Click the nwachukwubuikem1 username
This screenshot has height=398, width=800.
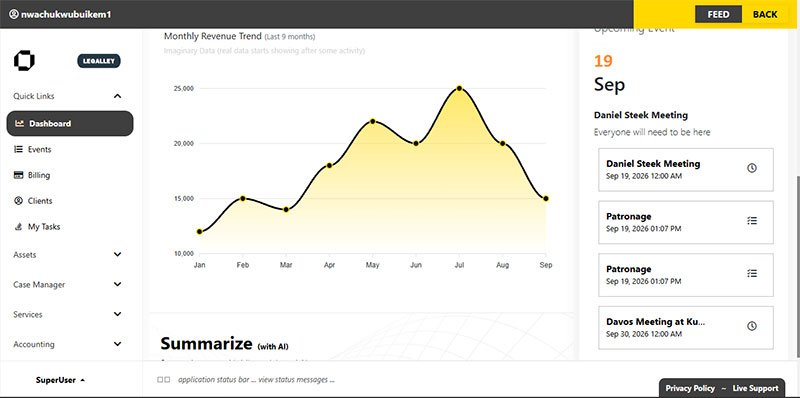tap(66, 14)
